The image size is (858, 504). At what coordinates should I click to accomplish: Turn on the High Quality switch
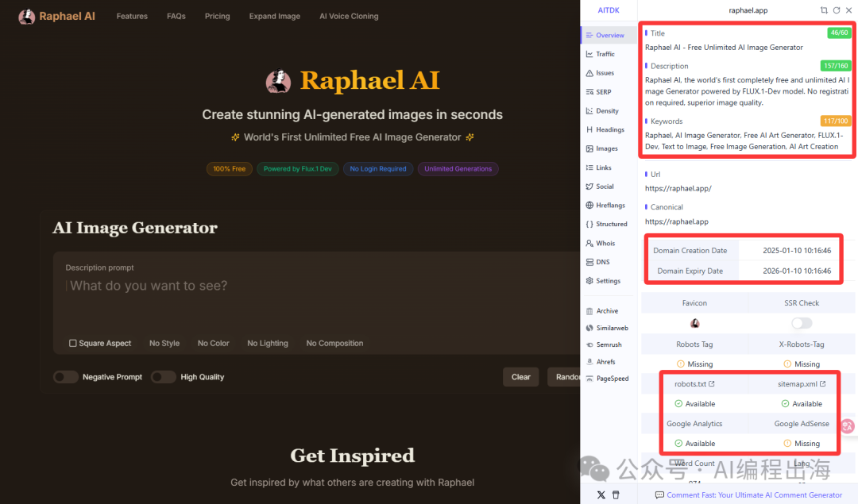click(x=163, y=377)
